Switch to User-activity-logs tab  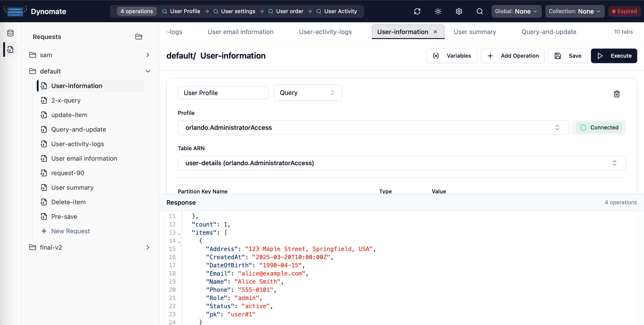pyautogui.click(x=325, y=32)
